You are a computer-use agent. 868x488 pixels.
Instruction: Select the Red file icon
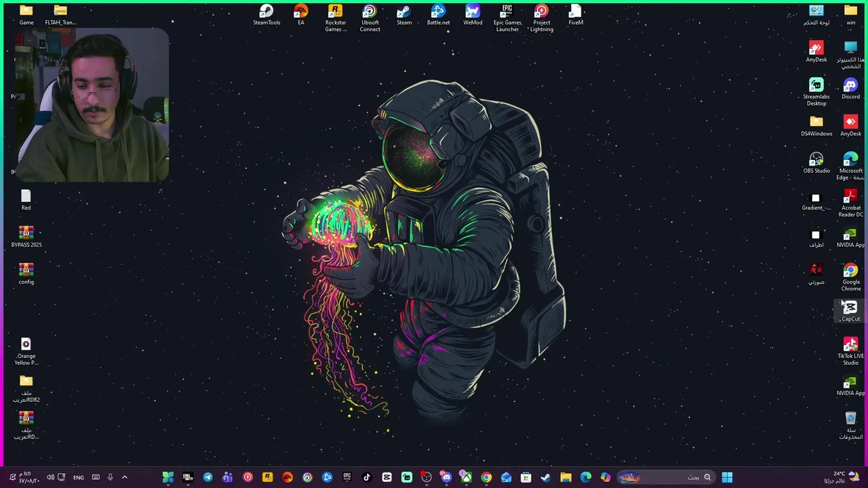point(26,201)
